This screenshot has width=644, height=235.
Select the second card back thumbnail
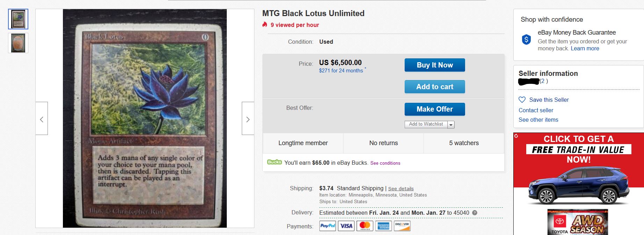[x=18, y=43]
